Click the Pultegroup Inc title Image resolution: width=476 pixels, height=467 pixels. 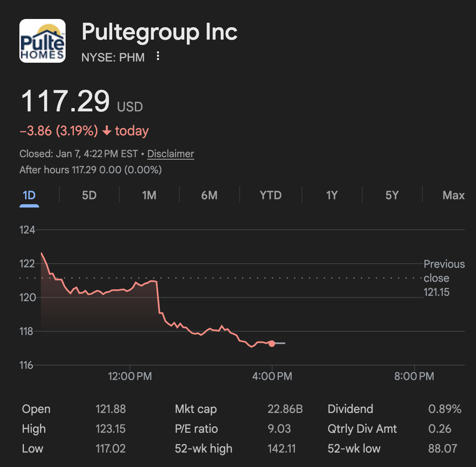tap(160, 32)
